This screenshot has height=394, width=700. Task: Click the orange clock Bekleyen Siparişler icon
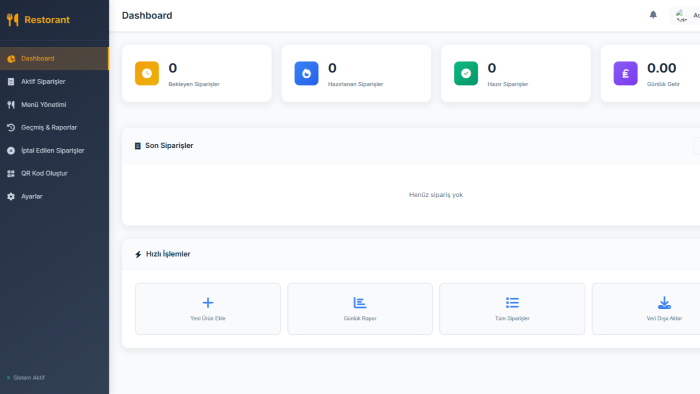[x=147, y=73]
